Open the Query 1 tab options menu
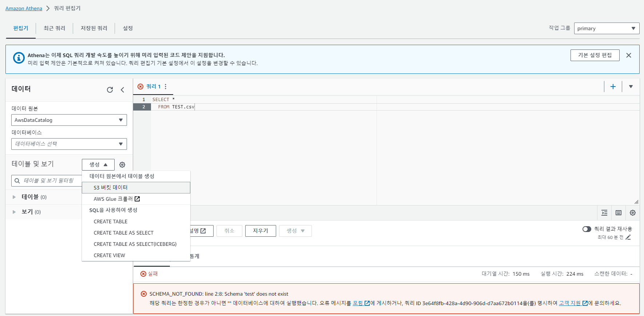 pyautogui.click(x=166, y=87)
